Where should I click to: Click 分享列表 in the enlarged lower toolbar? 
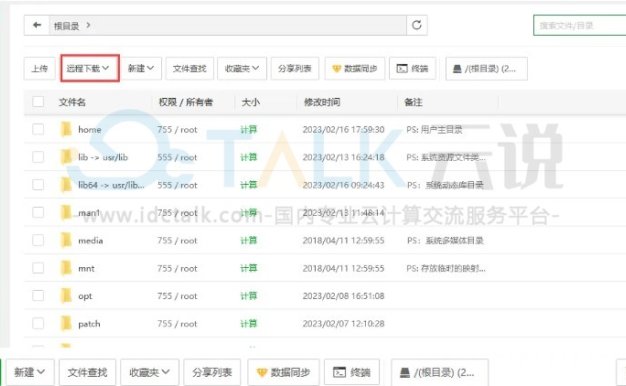pyautogui.click(x=212, y=372)
